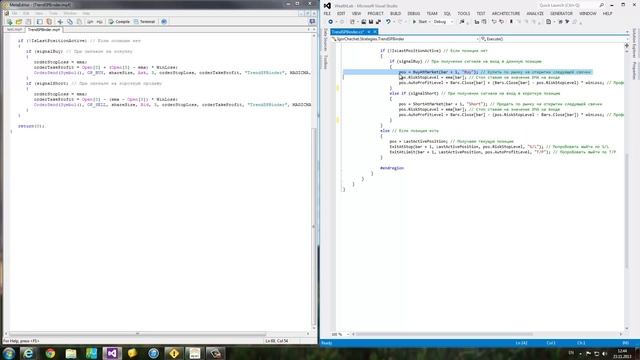Image resolution: width=640 pixels, height=360 pixels.
Task: Click the horizontal scrollbar of Visual Studio editor
Action: (x=445, y=334)
